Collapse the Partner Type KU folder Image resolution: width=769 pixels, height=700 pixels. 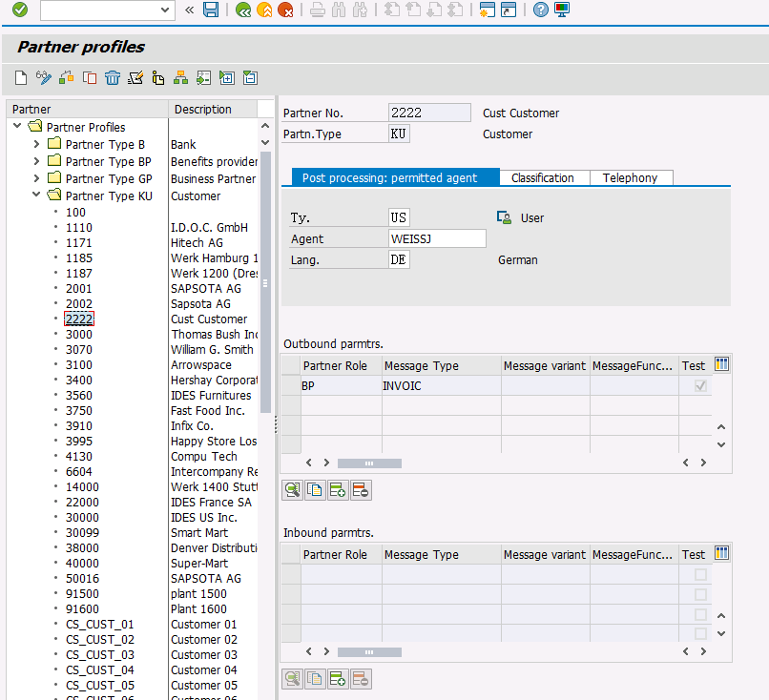(36, 196)
